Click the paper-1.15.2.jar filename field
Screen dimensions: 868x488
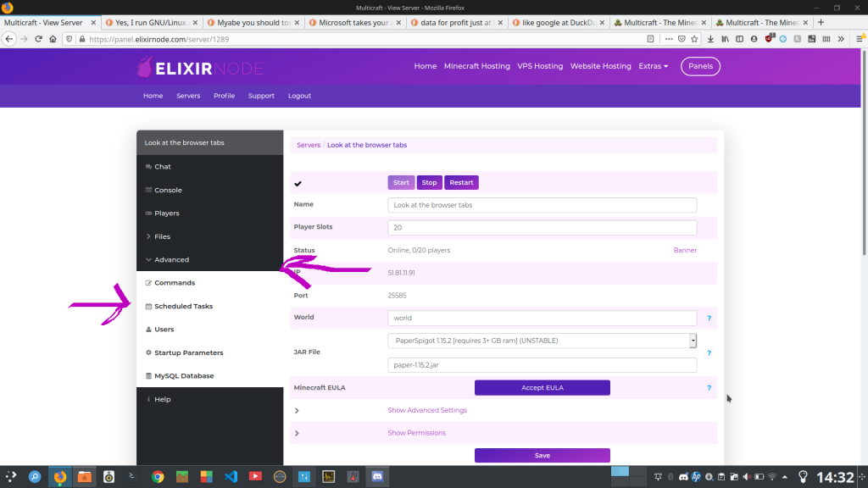(x=542, y=365)
